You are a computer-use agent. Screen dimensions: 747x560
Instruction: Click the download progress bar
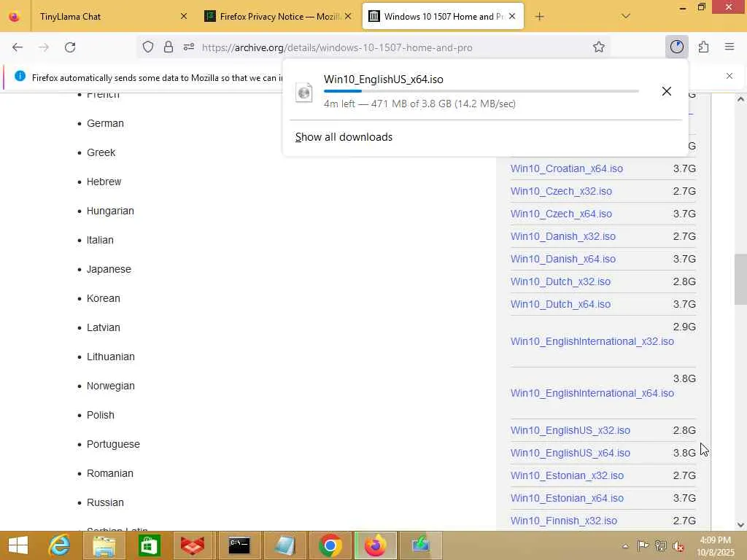[481, 91]
